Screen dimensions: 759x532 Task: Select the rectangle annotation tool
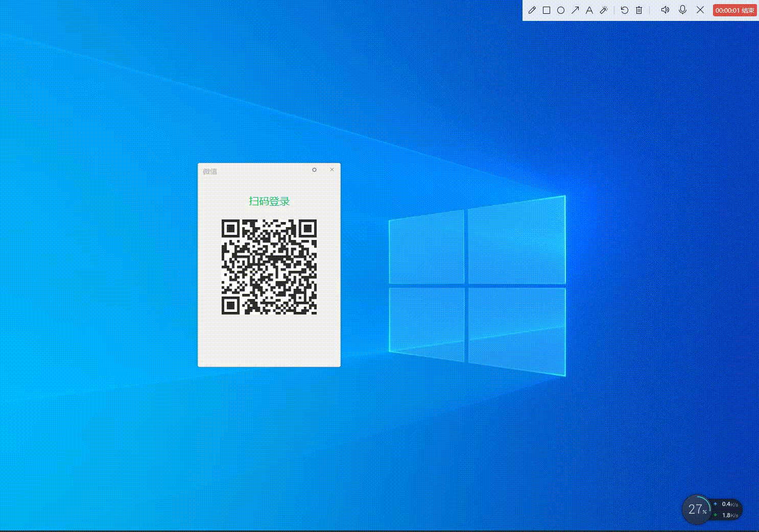point(546,10)
